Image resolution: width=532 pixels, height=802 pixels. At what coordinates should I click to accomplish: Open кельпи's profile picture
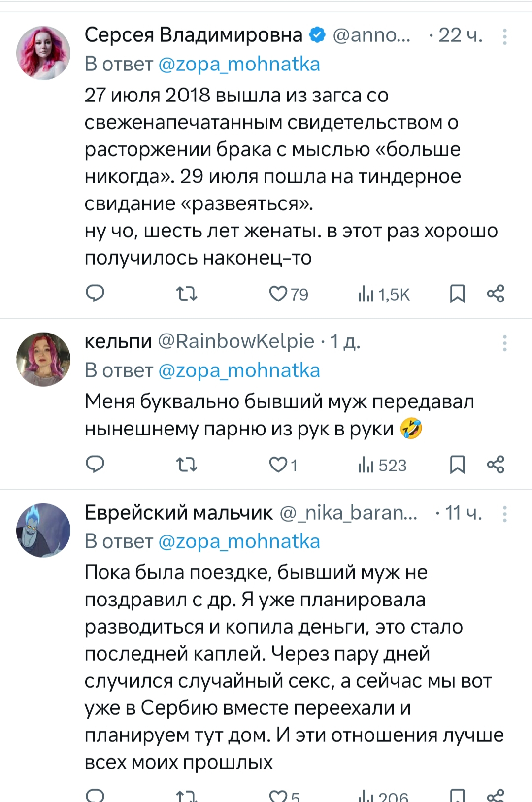pos(43,360)
